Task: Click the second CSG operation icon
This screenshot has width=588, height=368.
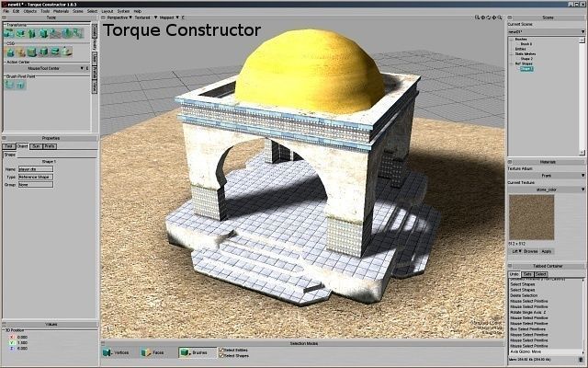Action: pyautogui.click(x=21, y=52)
